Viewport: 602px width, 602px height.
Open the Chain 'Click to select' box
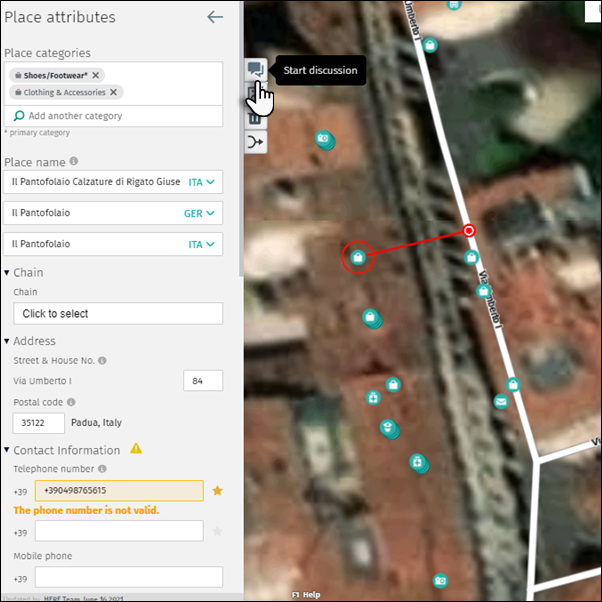coord(118,313)
